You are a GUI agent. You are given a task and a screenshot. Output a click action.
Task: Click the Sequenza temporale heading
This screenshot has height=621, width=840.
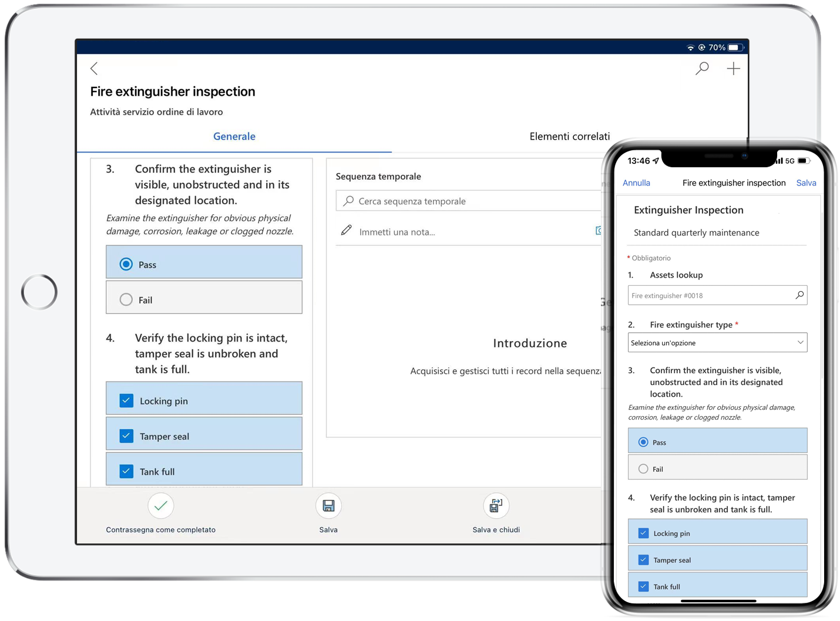(378, 176)
